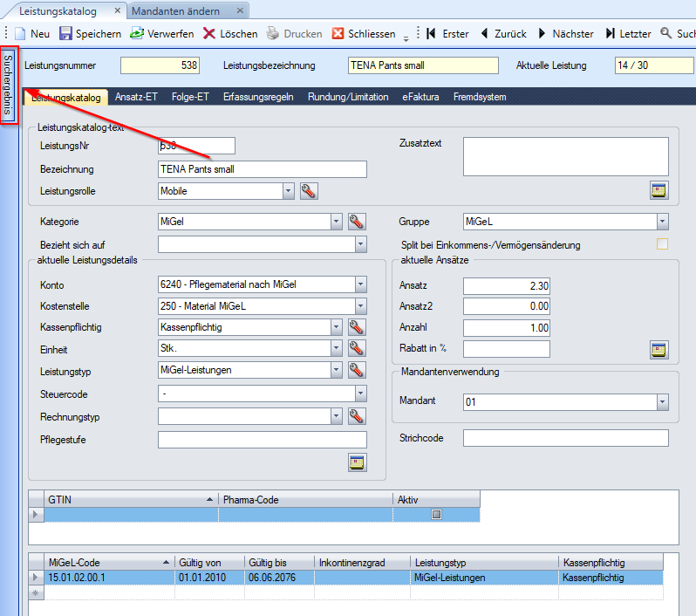Open the eFaktura tab

pyautogui.click(x=420, y=97)
